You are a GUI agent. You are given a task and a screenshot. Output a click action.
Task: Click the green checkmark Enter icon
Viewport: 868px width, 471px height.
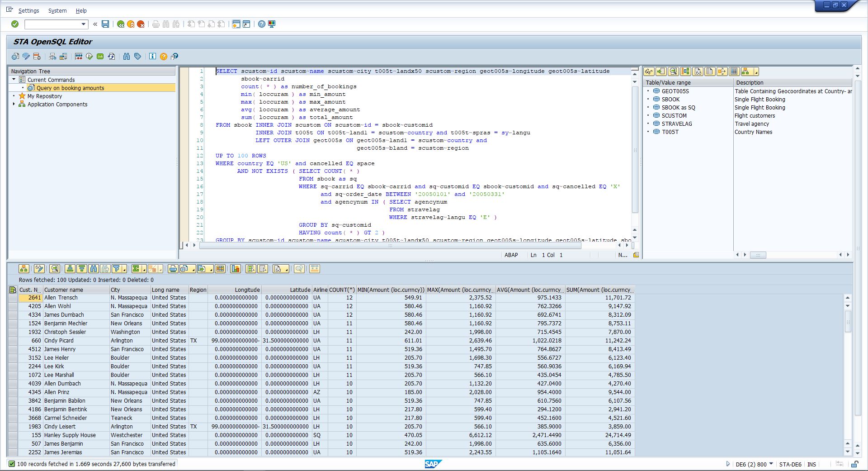coord(15,24)
